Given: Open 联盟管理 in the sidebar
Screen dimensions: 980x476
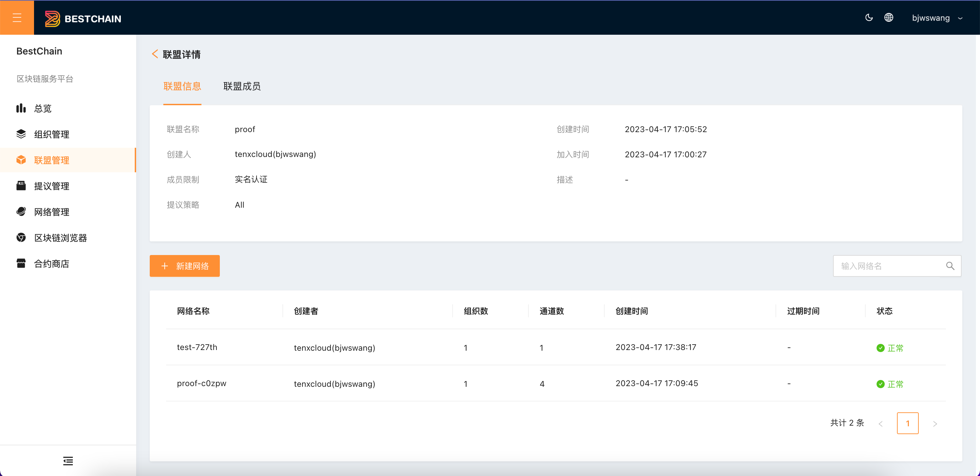Looking at the screenshot, I should (x=68, y=160).
